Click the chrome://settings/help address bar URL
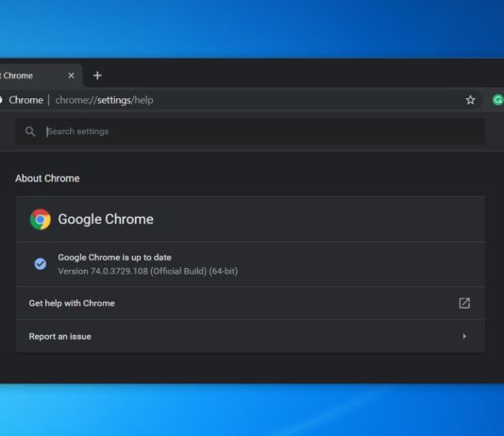 click(104, 100)
